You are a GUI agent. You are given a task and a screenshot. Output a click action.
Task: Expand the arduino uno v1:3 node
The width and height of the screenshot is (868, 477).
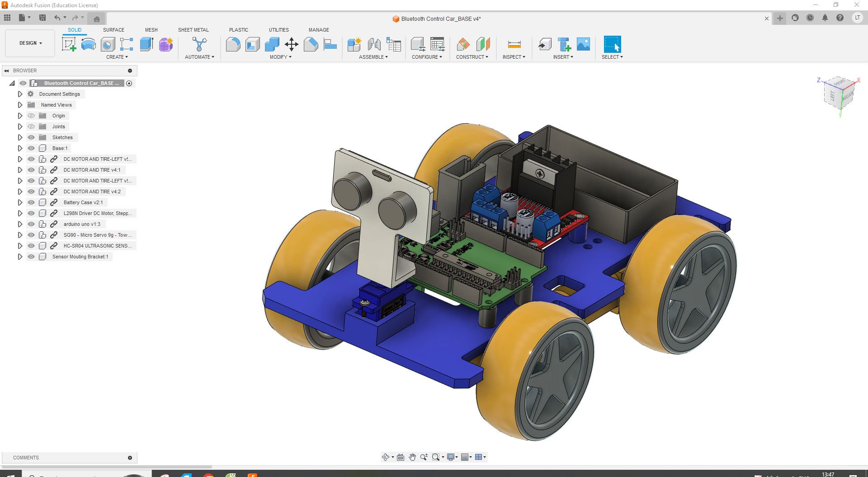20,224
